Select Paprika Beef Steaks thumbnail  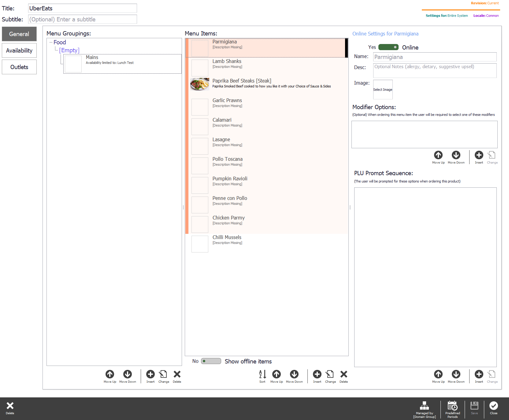[200, 84]
